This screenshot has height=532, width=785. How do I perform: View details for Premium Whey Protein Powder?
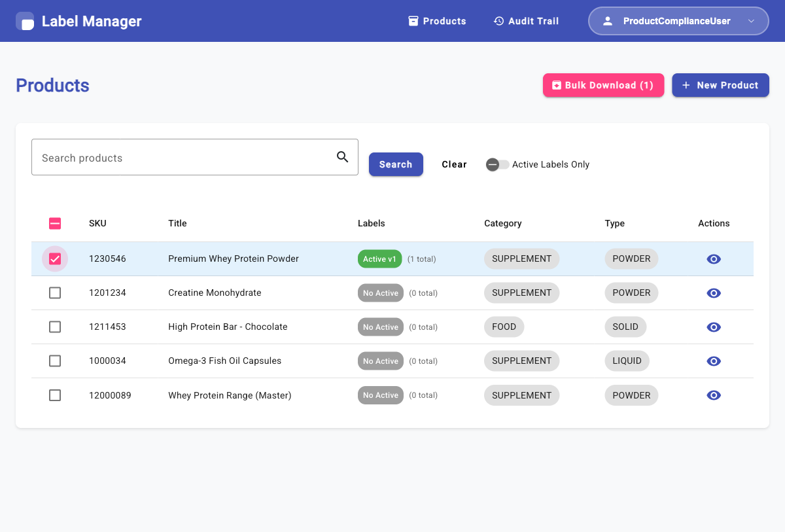714,259
